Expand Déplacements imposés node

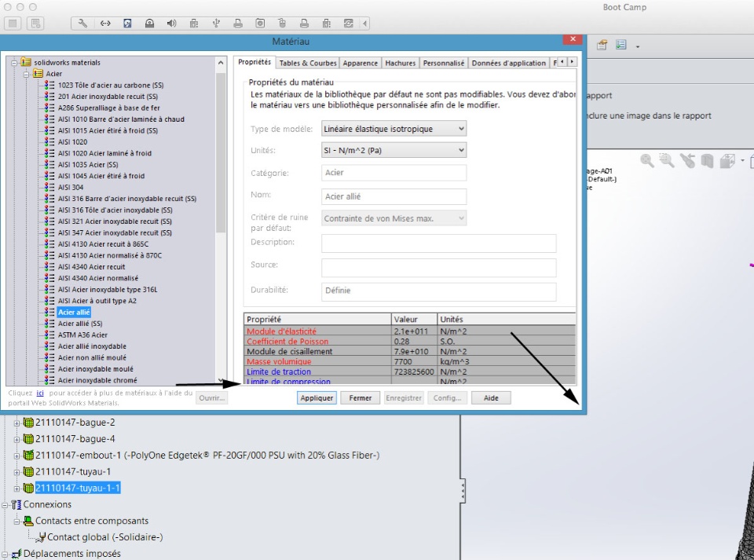pos(5,554)
